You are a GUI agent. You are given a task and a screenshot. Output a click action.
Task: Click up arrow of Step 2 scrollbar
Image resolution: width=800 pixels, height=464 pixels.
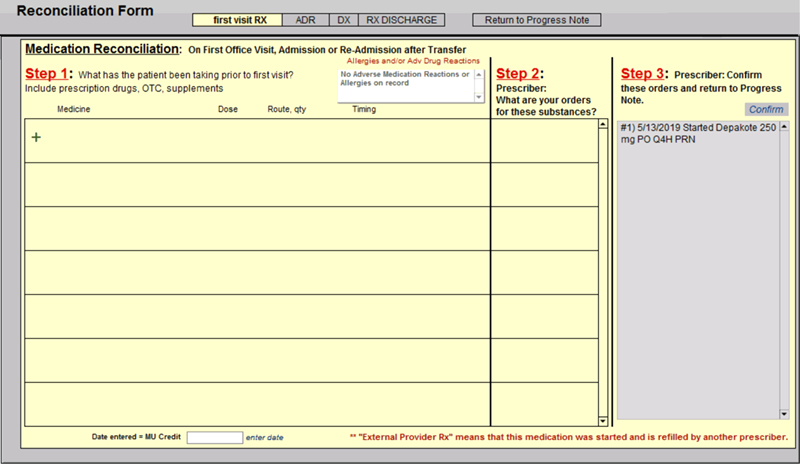pyautogui.click(x=603, y=125)
